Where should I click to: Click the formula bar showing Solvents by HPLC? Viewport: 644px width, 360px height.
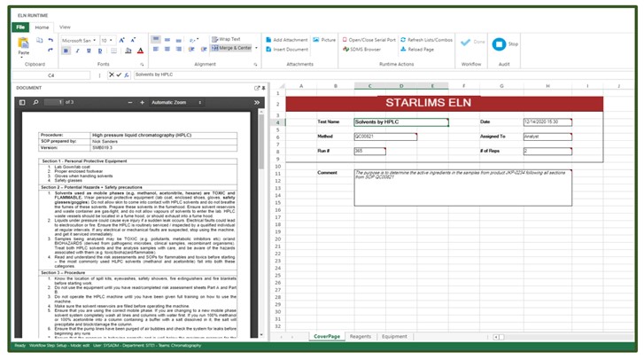pyautogui.click(x=382, y=74)
